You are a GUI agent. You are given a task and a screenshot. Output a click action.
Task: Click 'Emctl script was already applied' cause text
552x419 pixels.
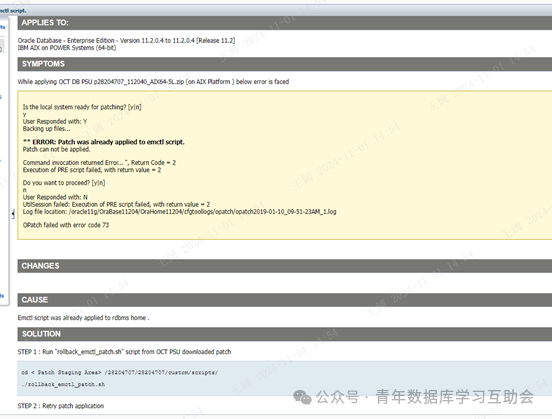83,318
